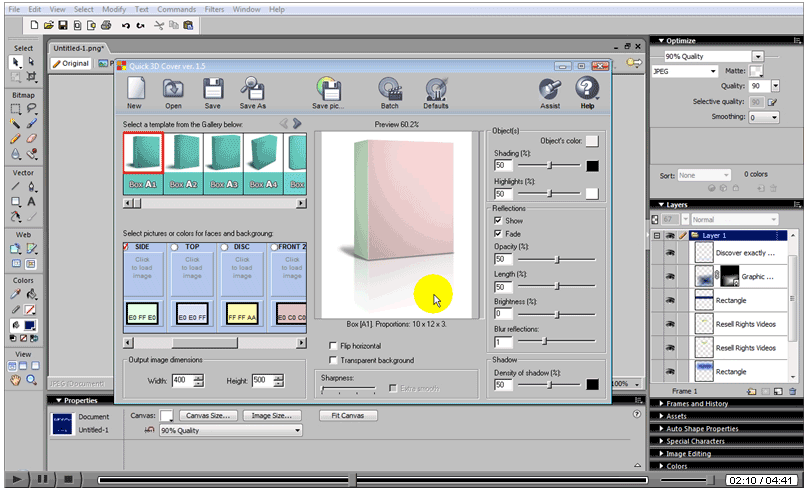Open the Commands menu
The height and width of the screenshot is (491, 807).
[x=177, y=9]
